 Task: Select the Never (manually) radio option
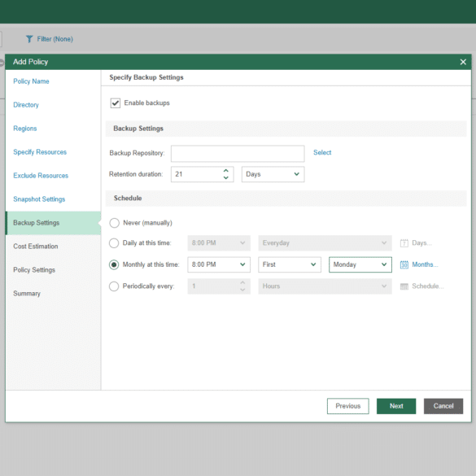[114, 223]
